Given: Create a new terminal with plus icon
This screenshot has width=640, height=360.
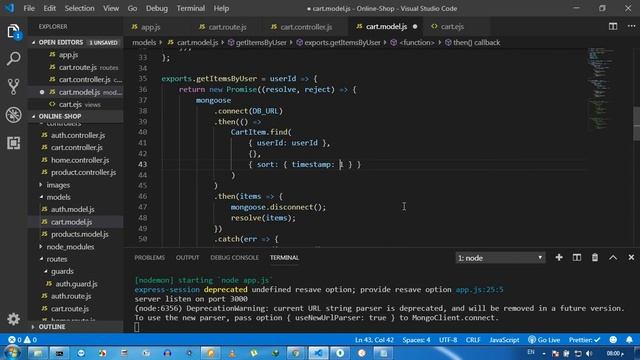Looking at the screenshot, I should tap(559, 258).
